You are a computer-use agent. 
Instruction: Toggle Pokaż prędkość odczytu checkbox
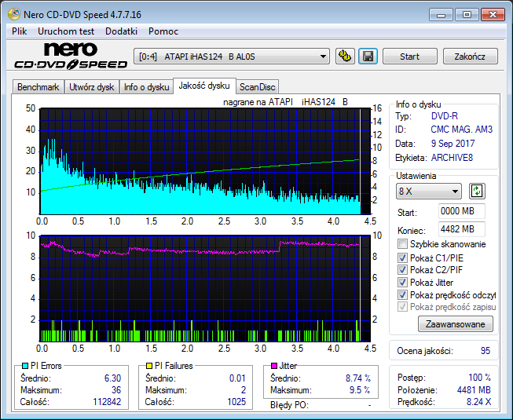pyautogui.click(x=402, y=295)
